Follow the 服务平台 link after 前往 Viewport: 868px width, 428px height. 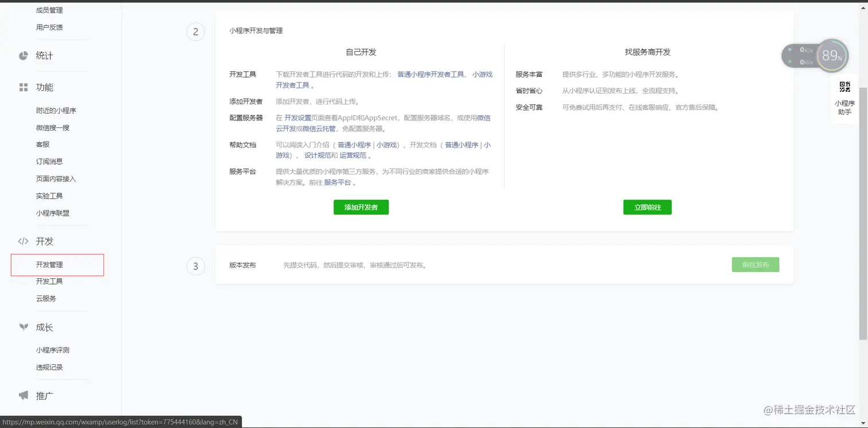[338, 182]
